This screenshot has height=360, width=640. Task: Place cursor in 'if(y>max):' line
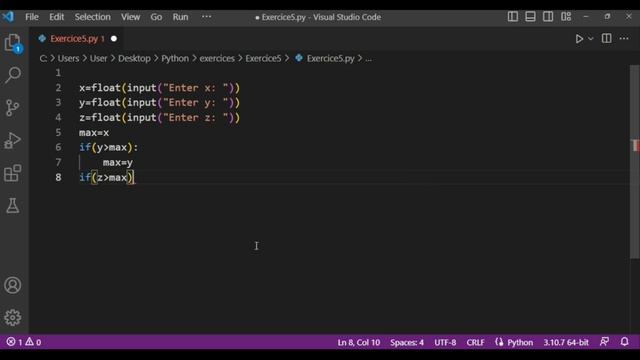[109, 147]
